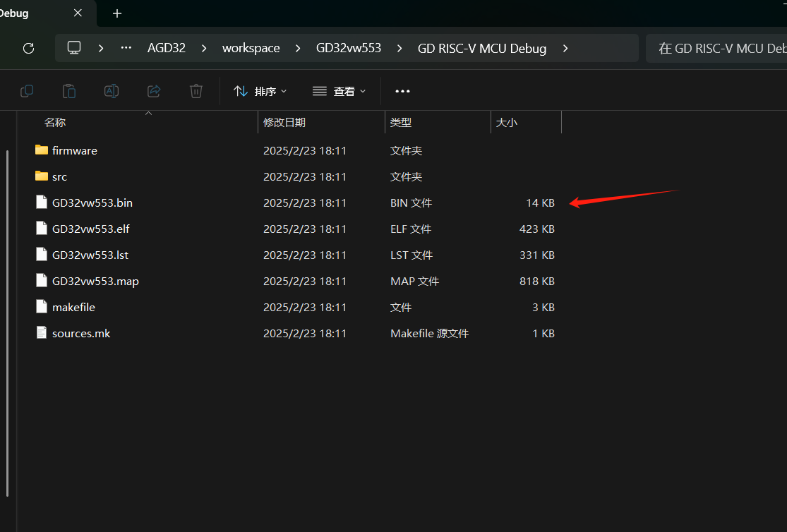Click the rename icon in the toolbar

(112, 91)
